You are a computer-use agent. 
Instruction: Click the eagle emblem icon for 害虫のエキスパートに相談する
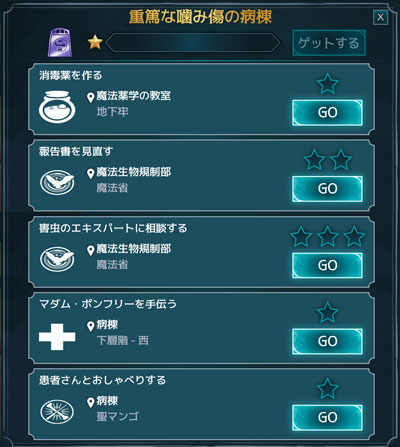point(57,259)
